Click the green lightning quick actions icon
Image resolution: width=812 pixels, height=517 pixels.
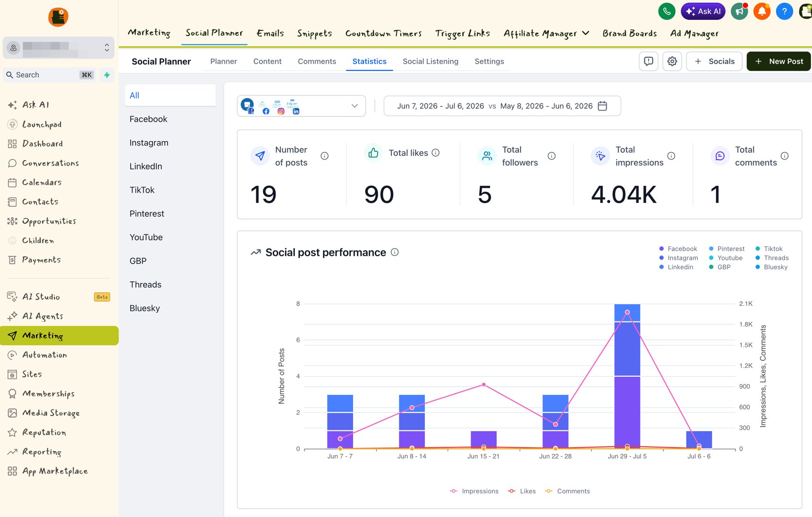pyautogui.click(x=107, y=75)
